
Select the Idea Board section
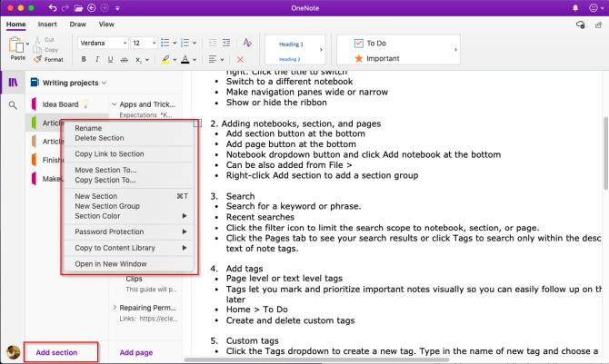click(x=61, y=104)
